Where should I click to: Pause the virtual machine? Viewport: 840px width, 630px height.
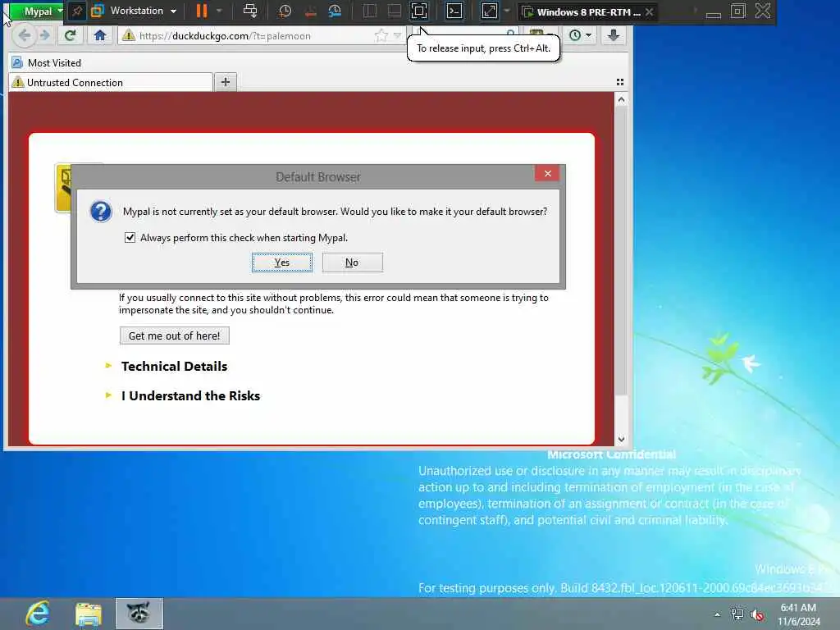[x=202, y=11]
